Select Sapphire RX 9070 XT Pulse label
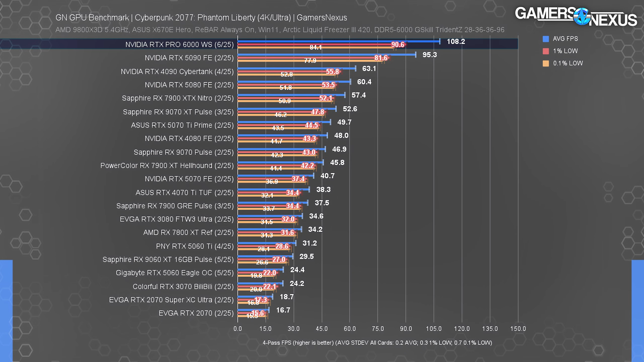This screenshot has width=644, height=362. [178, 112]
